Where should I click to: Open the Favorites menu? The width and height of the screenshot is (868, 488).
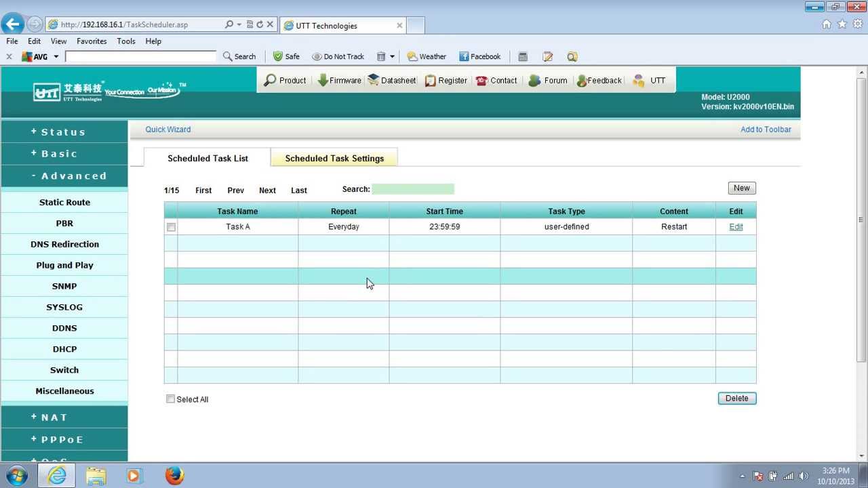click(x=92, y=41)
